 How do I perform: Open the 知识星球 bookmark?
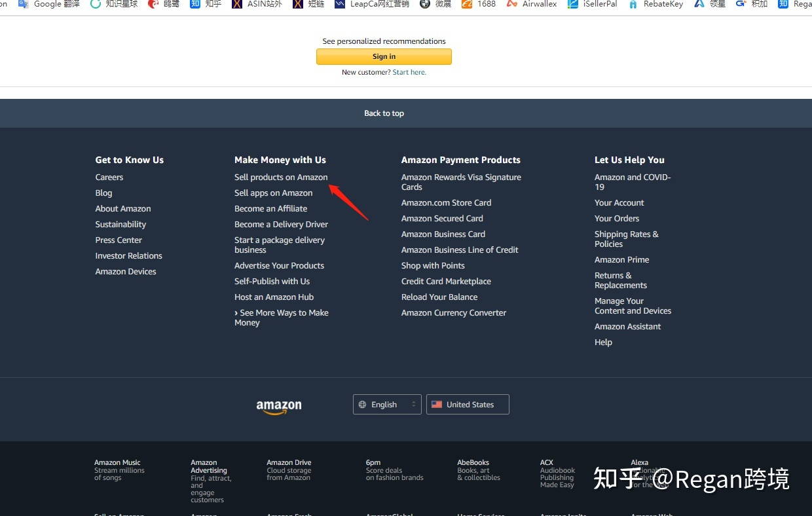(x=114, y=4)
